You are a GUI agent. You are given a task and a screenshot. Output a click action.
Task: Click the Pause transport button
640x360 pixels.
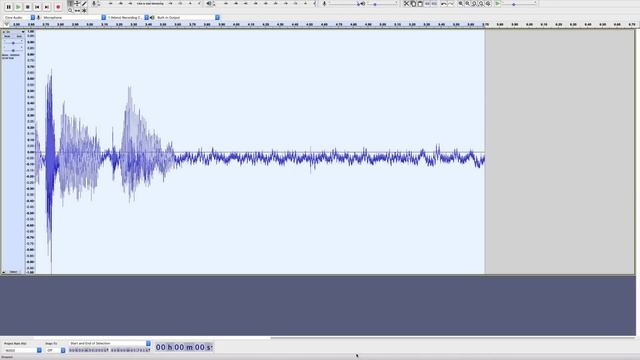[x=9, y=7]
